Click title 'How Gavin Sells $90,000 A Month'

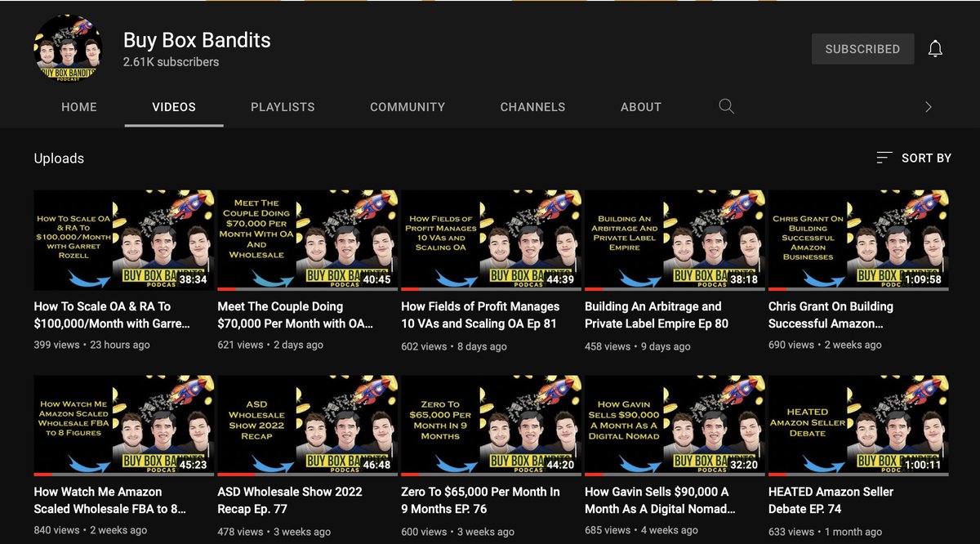click(x=660, y=501)
